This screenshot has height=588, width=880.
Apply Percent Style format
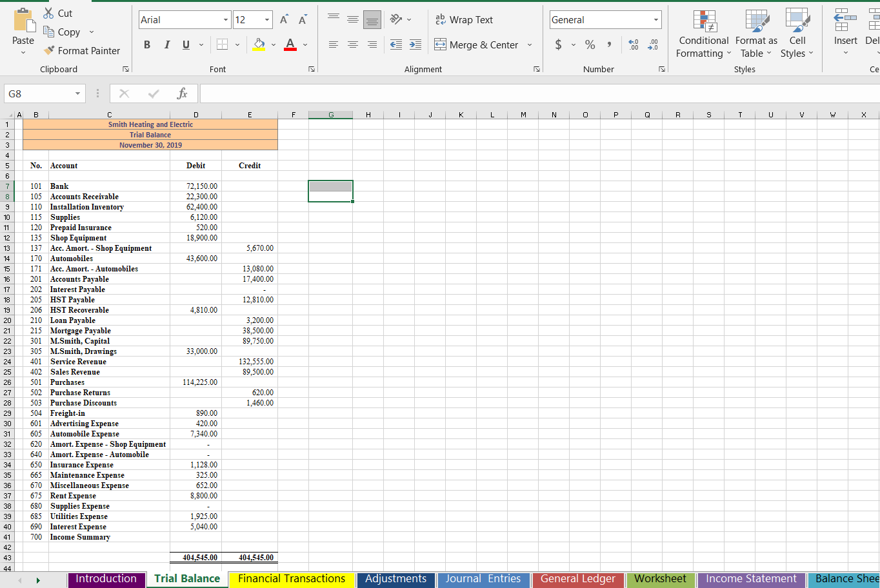(x=590, y=44)
